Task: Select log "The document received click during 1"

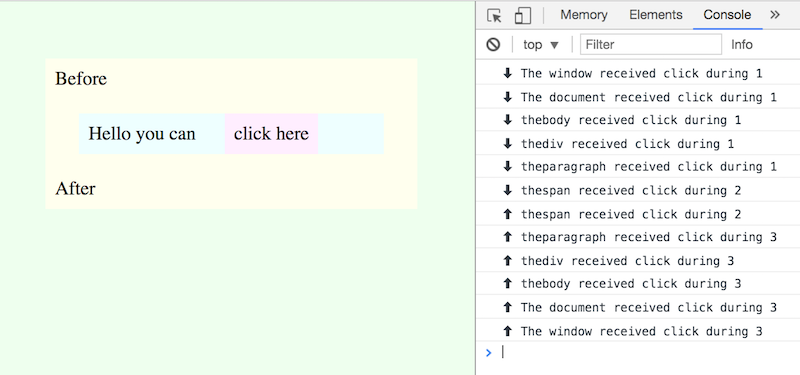Action: (638, 96)
